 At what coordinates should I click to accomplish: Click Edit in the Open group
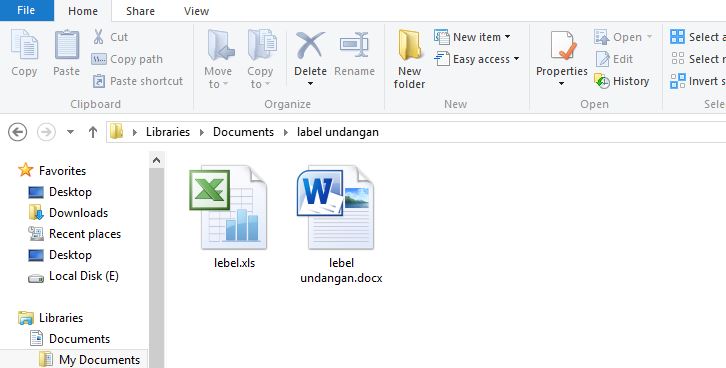pyautogui.click(x=614, y=59)
